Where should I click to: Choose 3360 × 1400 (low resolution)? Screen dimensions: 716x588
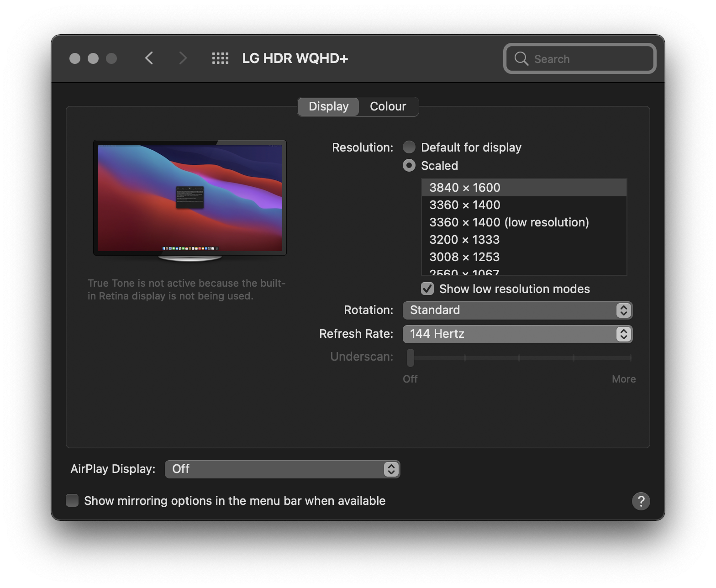524,222
